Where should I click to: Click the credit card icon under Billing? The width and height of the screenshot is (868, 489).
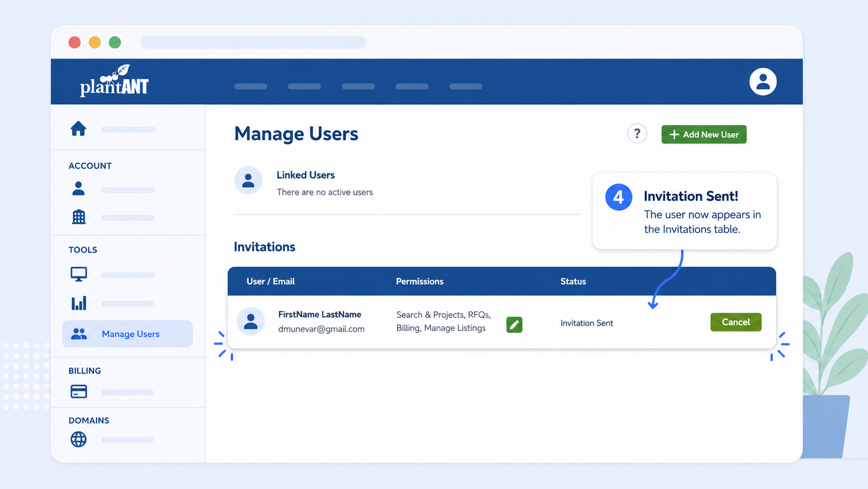(79, 391)
